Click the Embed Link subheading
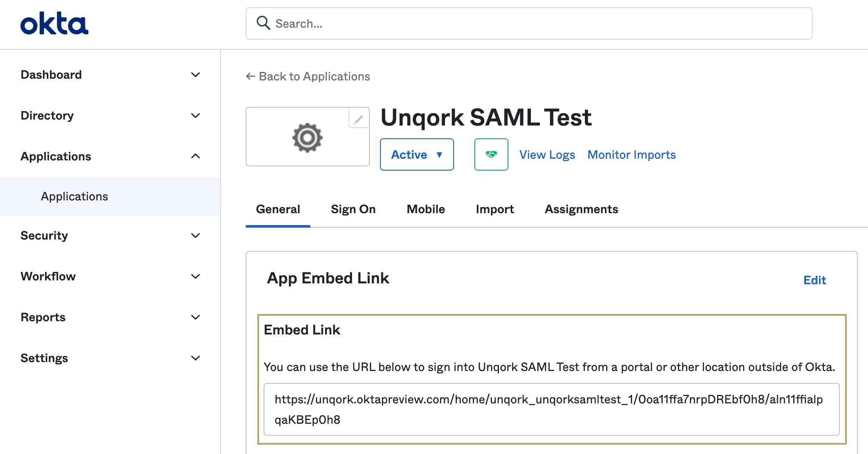This screenshot has height=454, width=868. (302, 330)
